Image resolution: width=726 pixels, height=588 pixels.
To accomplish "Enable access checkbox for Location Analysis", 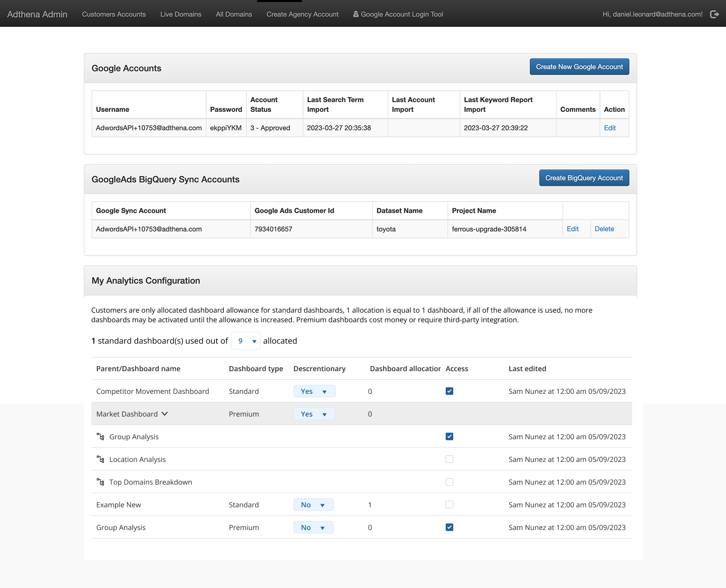I will [x=449, y=459].
